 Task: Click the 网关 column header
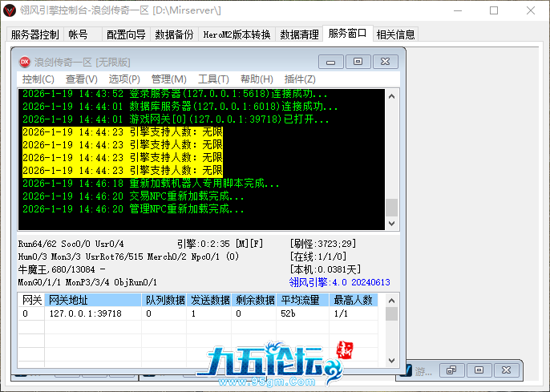[x=31, y=300]
